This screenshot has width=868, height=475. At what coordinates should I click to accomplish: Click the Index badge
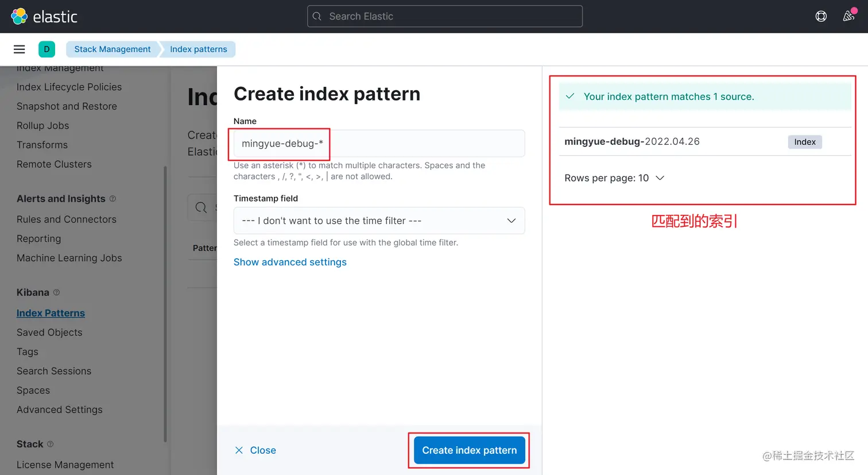[805, 142]
